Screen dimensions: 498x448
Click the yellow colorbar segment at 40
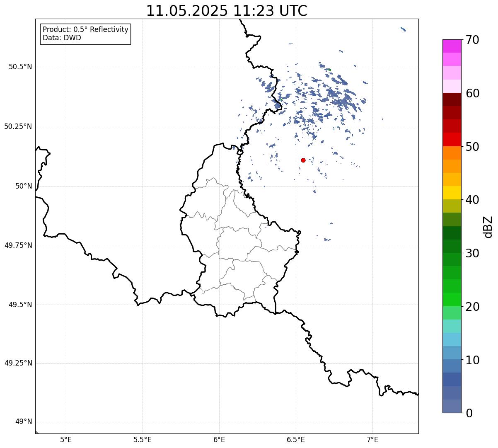click(452, 193)
